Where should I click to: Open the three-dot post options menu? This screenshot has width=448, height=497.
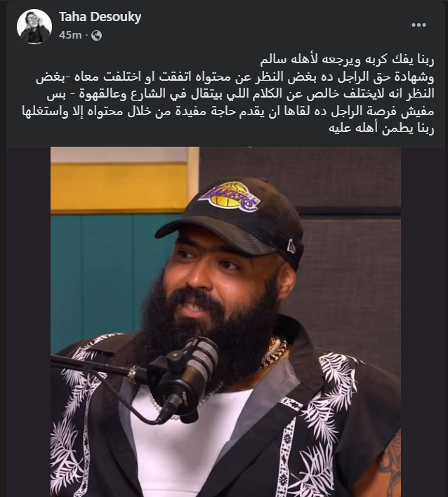pos(419,25)
